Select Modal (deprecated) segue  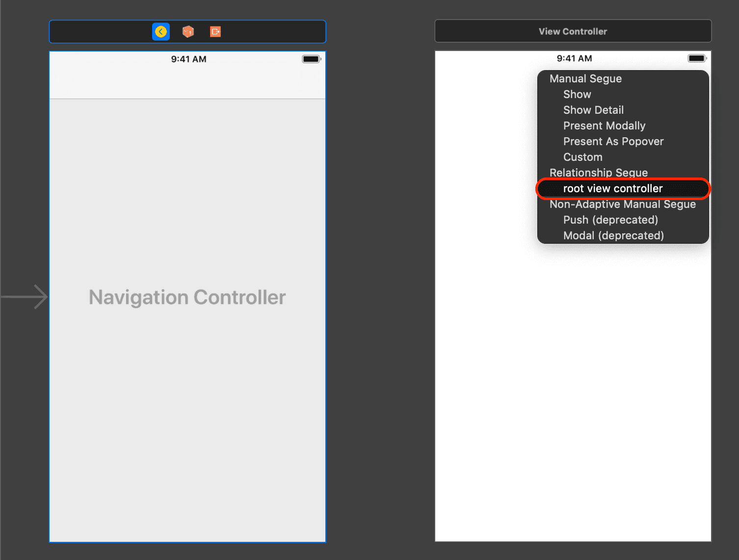(x=613, y=235)
